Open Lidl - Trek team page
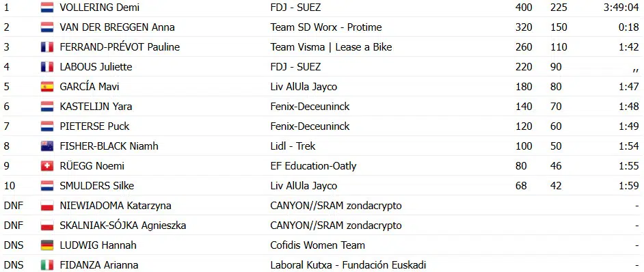The width and height of the screenshot is (644, 272). tap(293, 146)
